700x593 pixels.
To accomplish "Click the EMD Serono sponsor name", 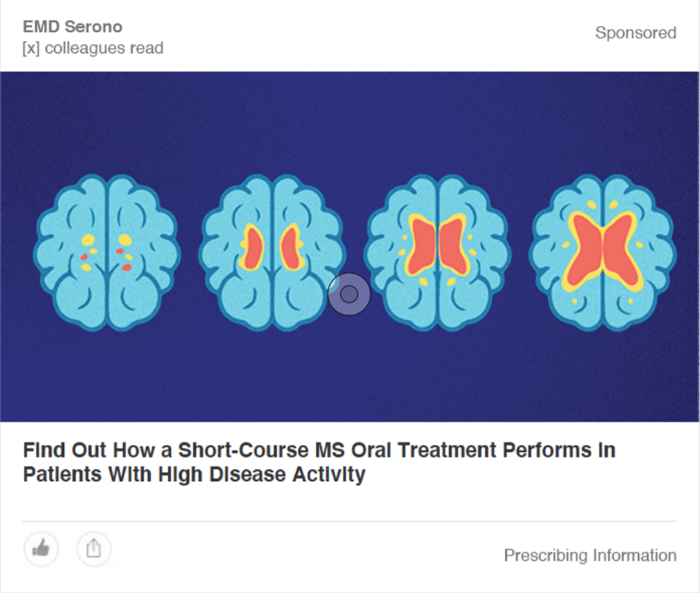I will [x=72, y=27].
